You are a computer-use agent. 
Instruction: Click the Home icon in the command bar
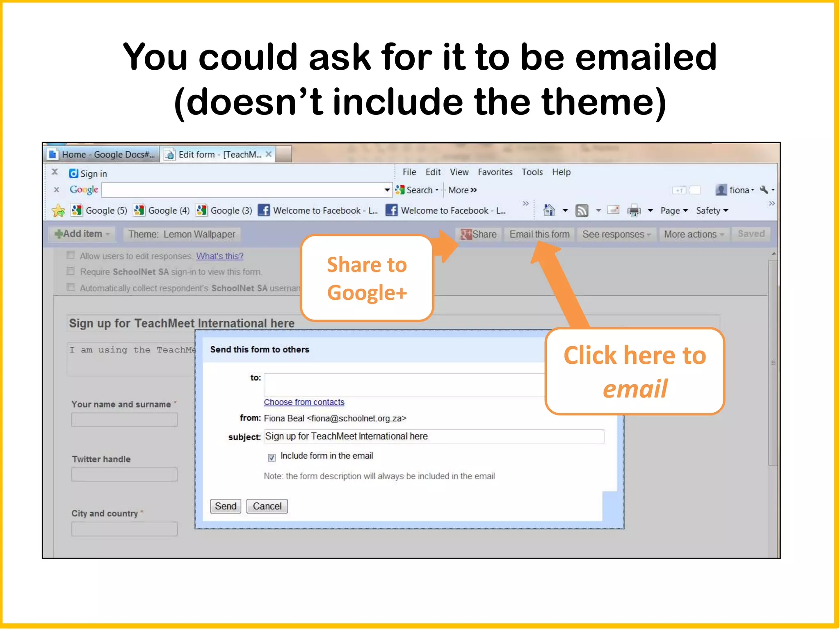point(549,210)
